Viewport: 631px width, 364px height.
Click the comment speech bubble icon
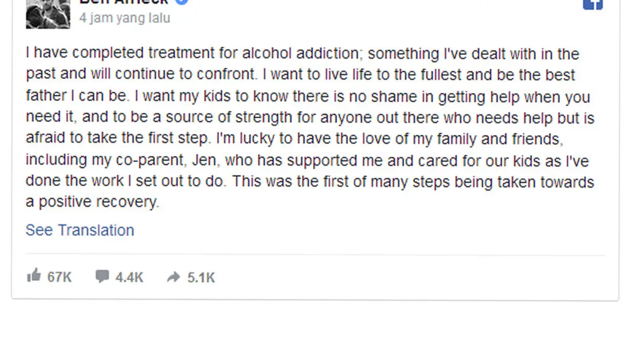coord(102,276)
